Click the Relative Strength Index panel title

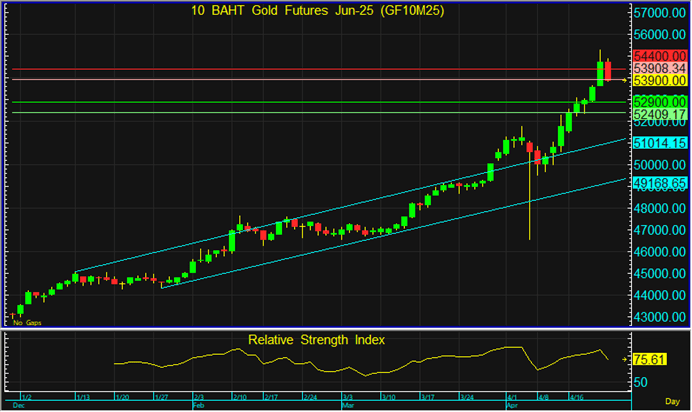pos(315,340)
